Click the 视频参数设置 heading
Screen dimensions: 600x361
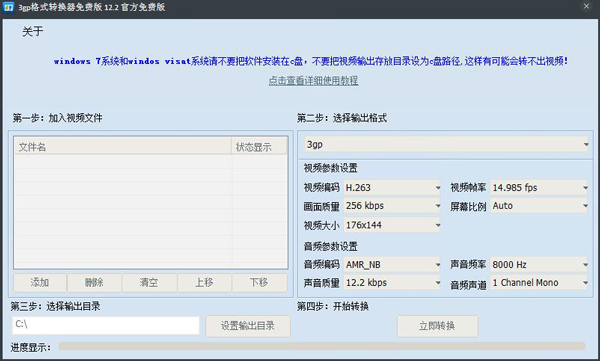click(x=331, y=168)
